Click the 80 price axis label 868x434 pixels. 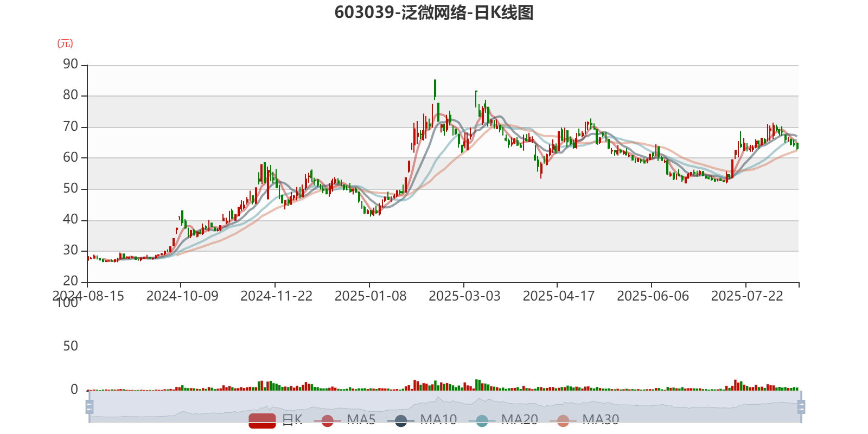71,95
